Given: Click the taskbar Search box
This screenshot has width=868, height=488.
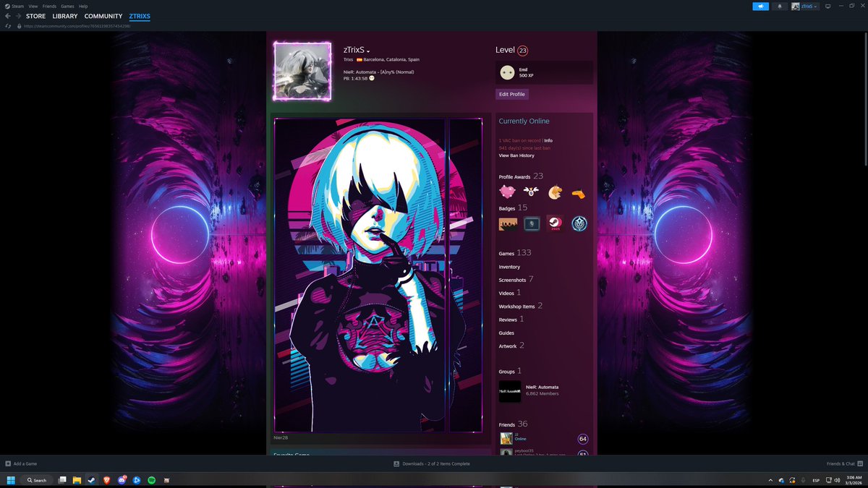Looking at the screenshot, I should pos(35,480).
